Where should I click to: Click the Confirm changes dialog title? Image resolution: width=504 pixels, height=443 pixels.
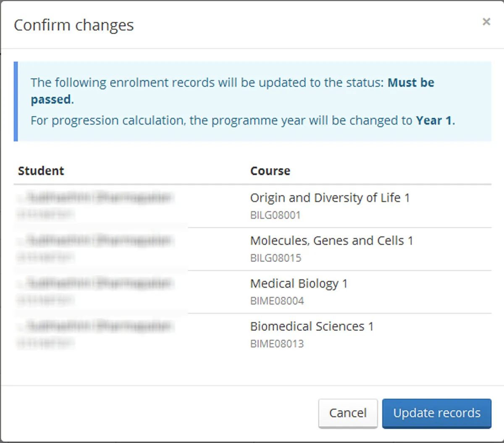point(74,25)
